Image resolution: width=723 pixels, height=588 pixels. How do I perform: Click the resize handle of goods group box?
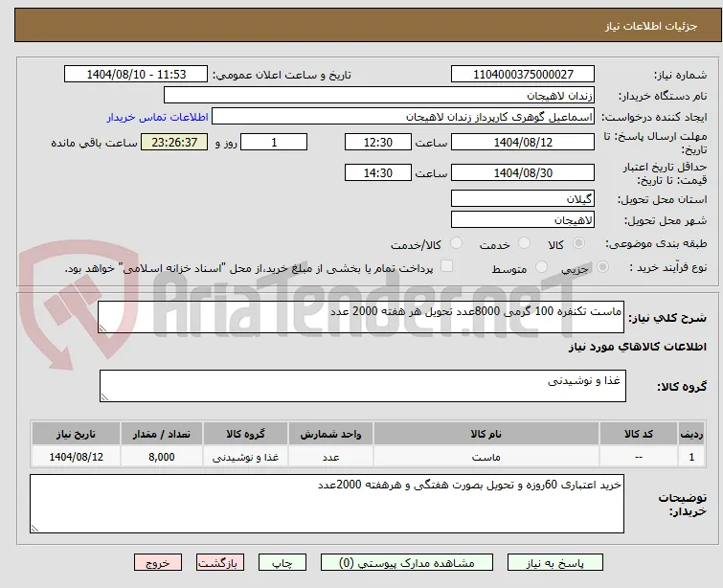tap(104, 397)
